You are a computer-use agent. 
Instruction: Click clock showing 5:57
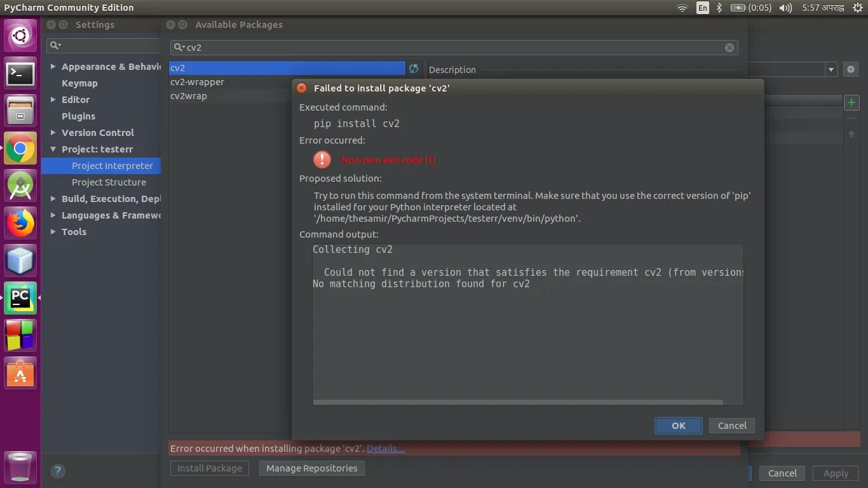coord(823,8)
